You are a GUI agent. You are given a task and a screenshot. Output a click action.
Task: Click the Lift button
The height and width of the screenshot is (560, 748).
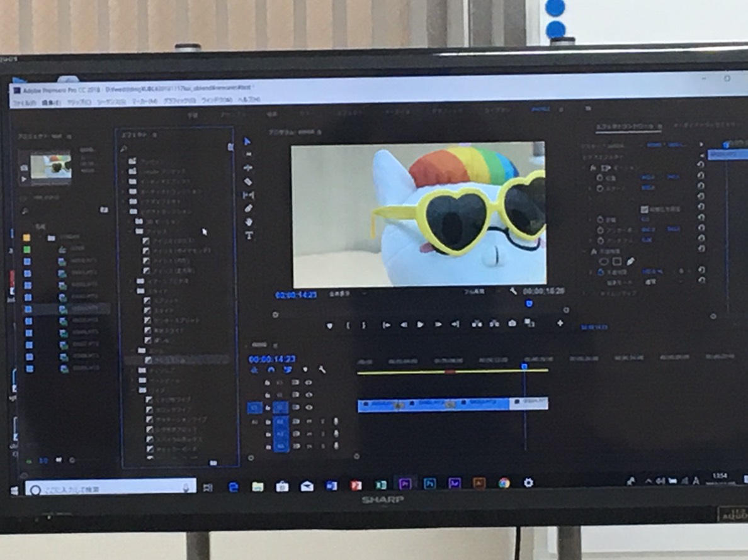click(x=477, y=323)
